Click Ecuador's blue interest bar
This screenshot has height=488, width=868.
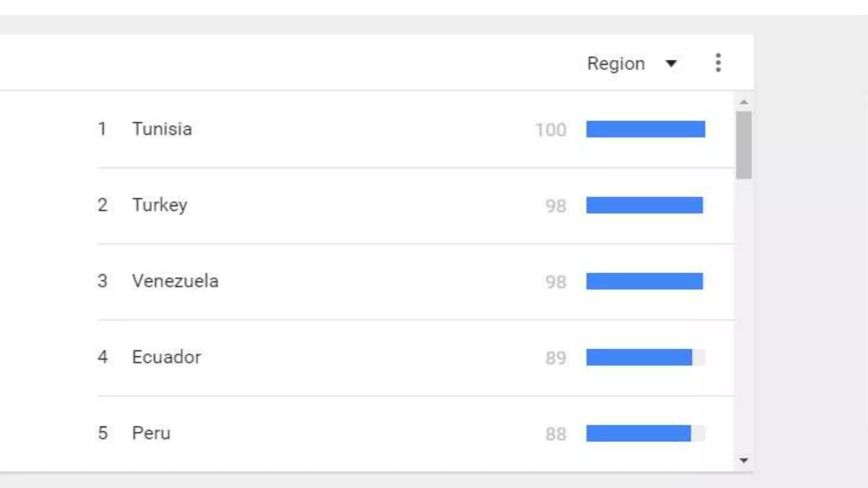click(x=639, y=357)
